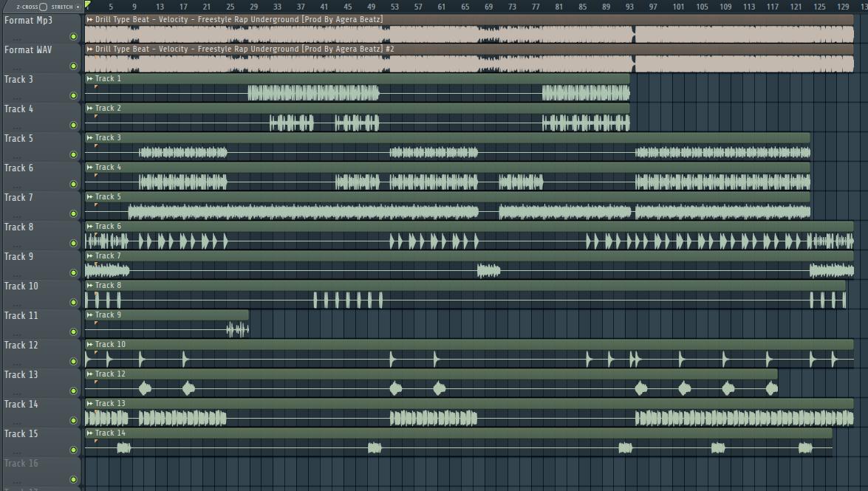Click the Track 12 clip title bar
The height and width of the screenshot is (491, 868).
(431, 374)
